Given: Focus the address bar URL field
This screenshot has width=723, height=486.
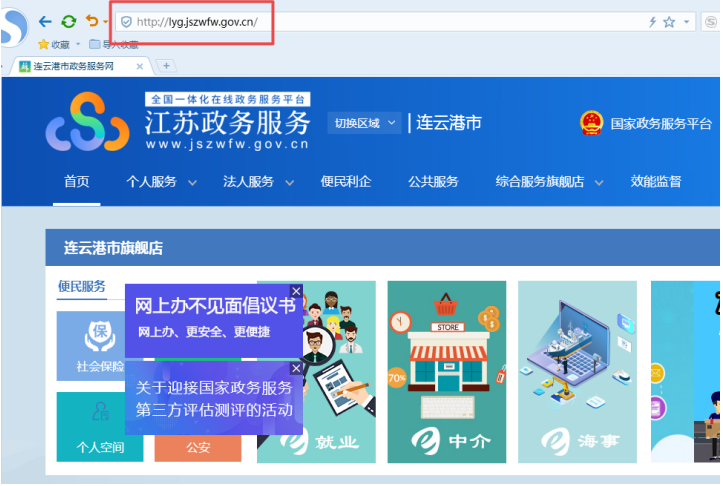Looking at the screenshot, I should [x=383, y=22].
